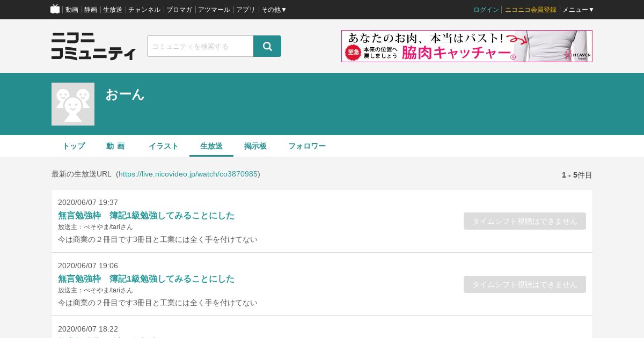Click the Niconico TV icon in top bar
This screenshot has height=338, width=644.
pos(55,9)
